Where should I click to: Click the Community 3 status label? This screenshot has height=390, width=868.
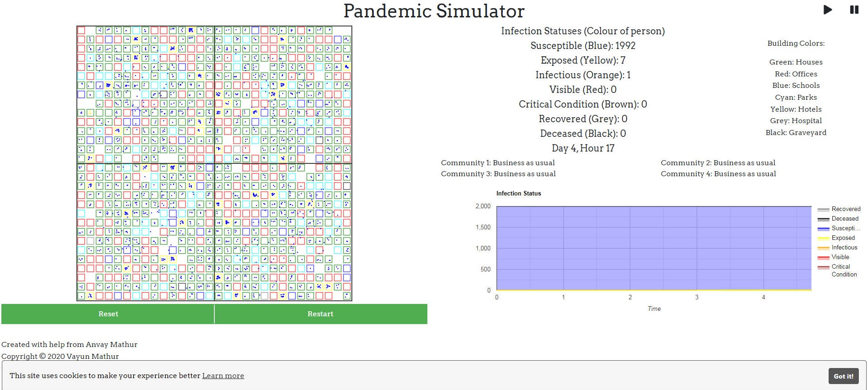coord(498,174)
